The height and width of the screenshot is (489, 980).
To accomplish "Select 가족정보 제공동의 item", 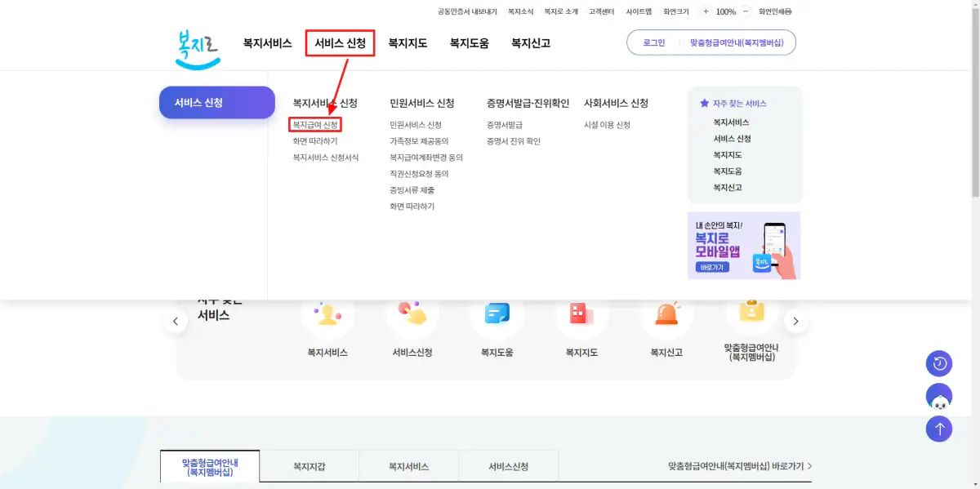I will pyautogui.click(x=419, y=141).
